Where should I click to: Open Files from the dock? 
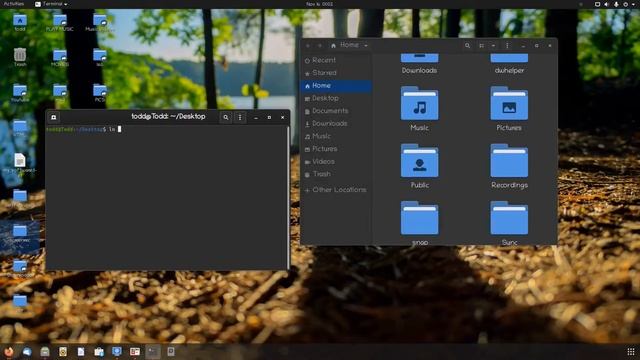coord(45,351)
